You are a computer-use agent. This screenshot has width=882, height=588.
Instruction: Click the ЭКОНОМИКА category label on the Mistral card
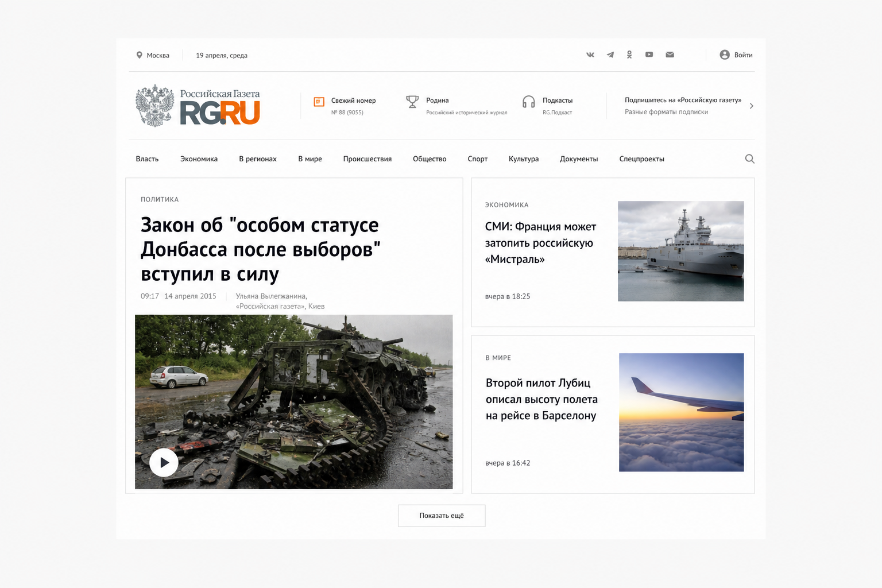click(x=506, y=205)
